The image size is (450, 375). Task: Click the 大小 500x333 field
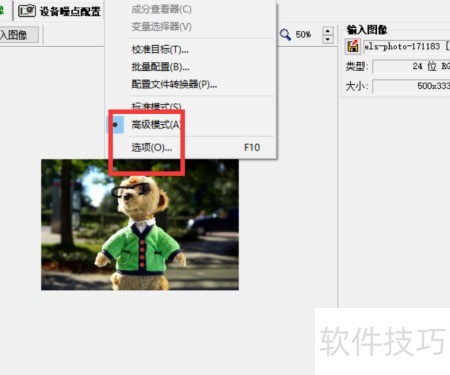point(411,86)
